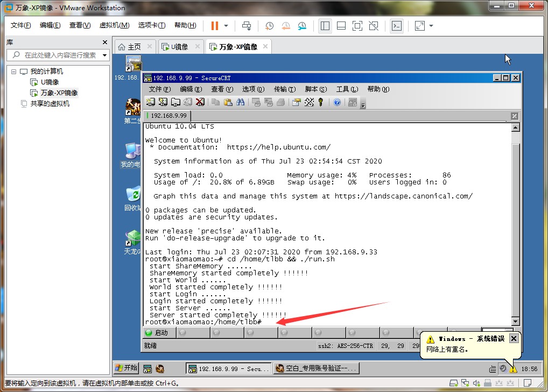This screenshot has height=392, width=548.
Task: Click the VMware hard disk status icon
Action: 454,383
